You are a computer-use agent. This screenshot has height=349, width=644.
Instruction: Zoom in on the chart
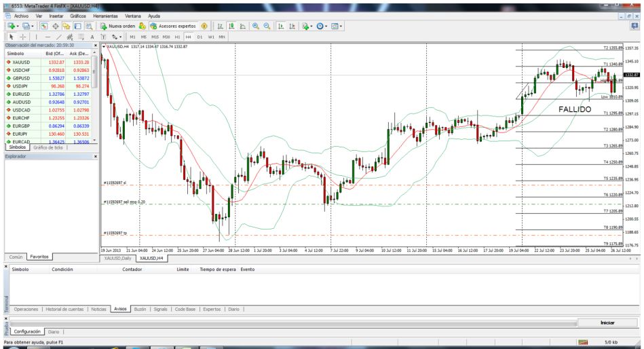pos(257,25)
